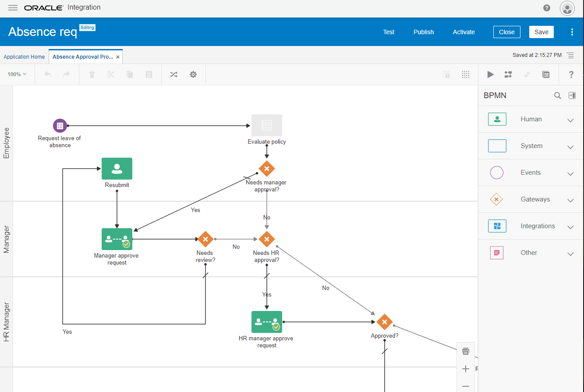
Task: Close the Absence Approval Process tab
Action: [118, 57]
